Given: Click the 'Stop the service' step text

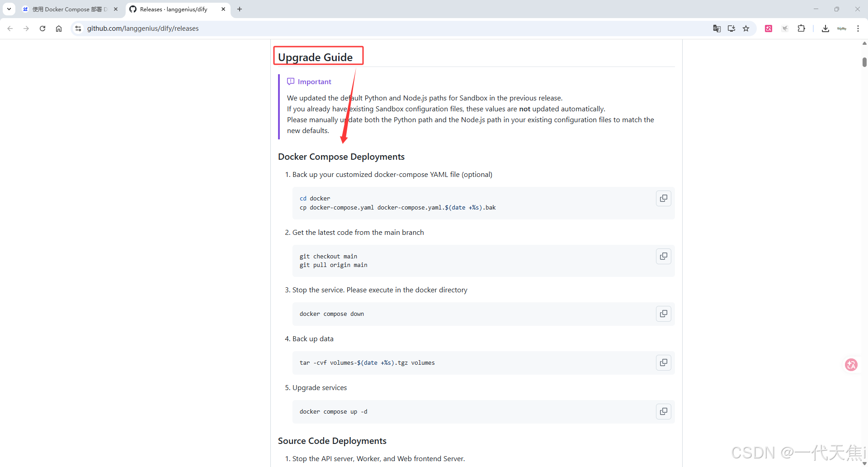Looking at the screenshot, I should click(x=380, y=290).
